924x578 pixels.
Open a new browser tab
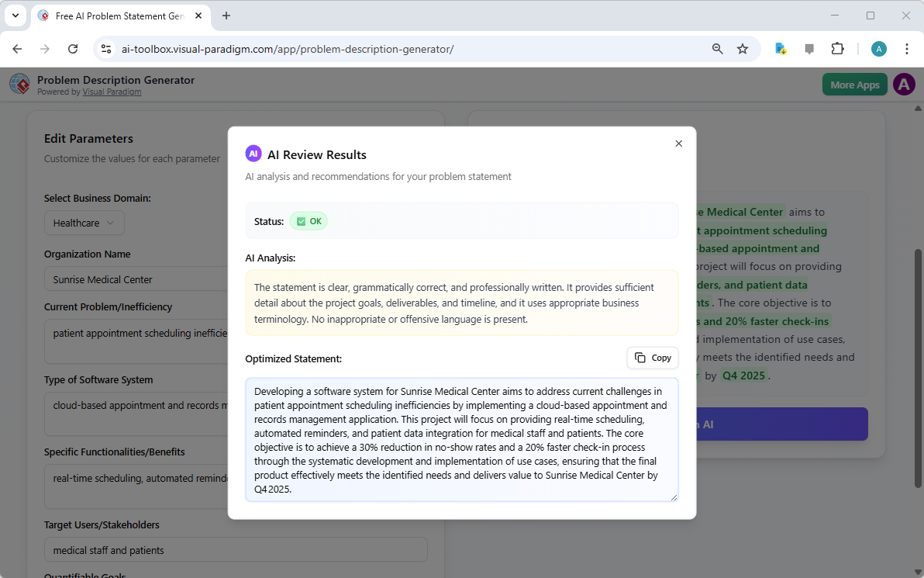click(x=226, y=16)
